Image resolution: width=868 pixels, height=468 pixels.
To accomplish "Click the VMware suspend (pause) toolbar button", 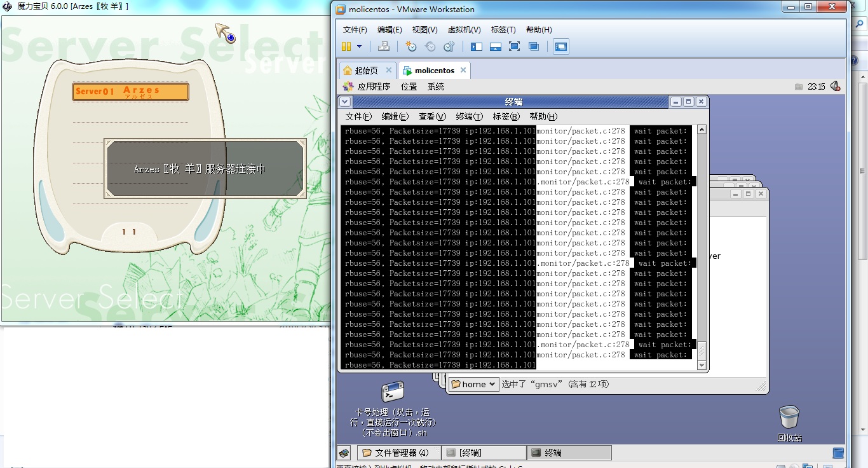I will click(x=346, y=46).
